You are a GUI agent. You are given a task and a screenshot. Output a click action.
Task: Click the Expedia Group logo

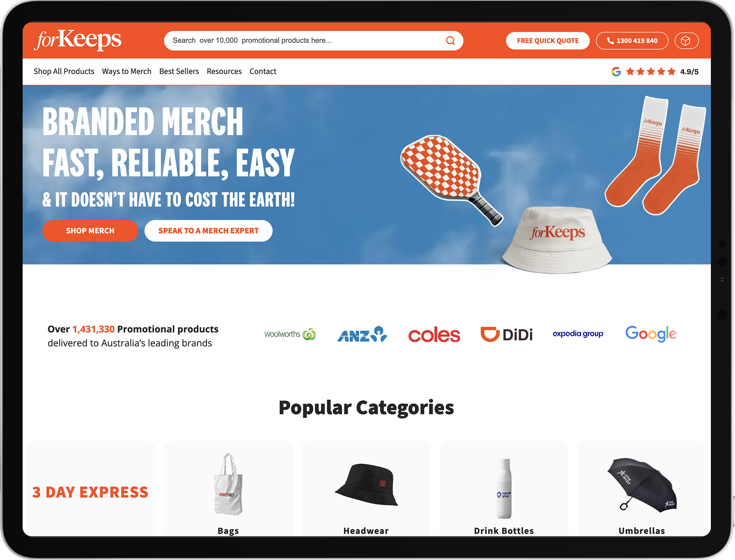coord(578,334)
